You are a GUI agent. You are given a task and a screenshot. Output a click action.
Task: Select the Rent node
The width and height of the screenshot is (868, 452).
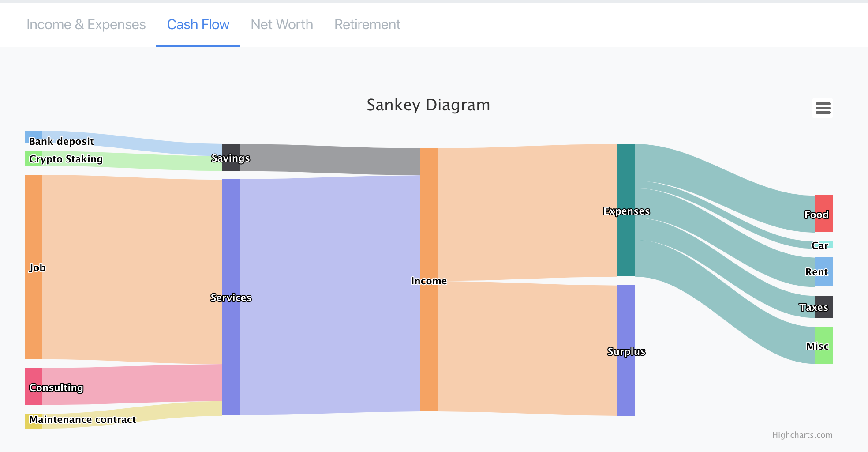(824, 272)
